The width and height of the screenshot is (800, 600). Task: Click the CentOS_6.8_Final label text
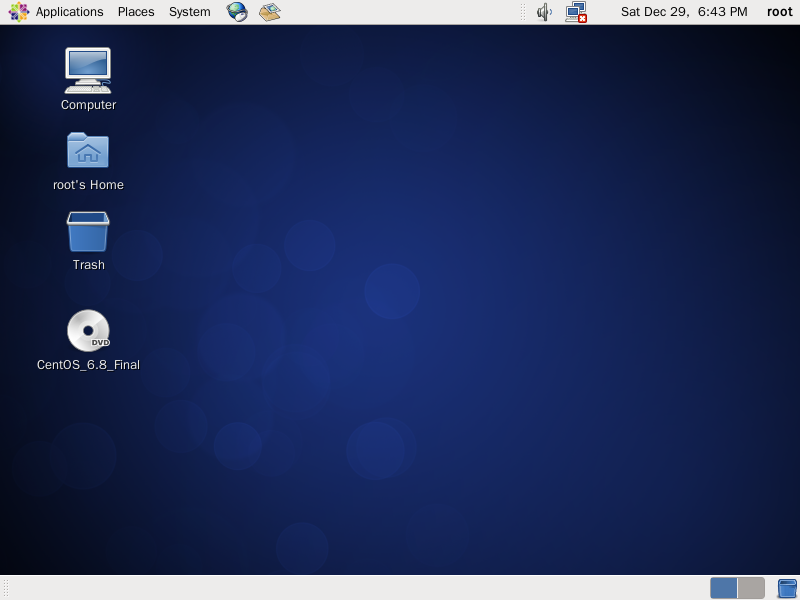point(88,365)
